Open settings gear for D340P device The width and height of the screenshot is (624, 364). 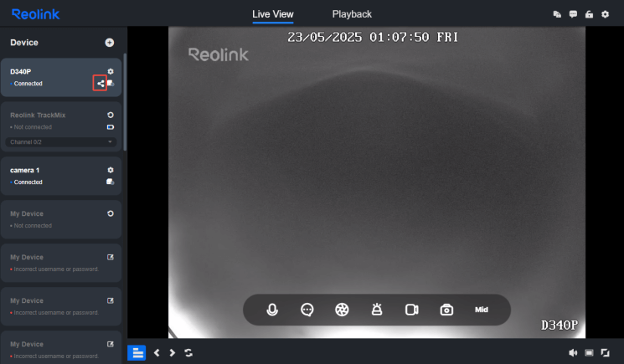111,71
